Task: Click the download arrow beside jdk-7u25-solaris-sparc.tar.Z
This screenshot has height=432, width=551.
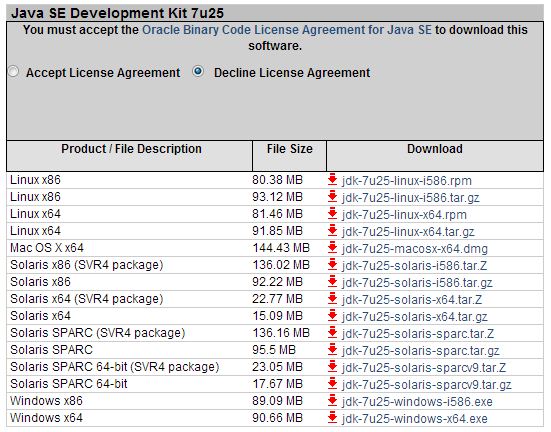Action: point(332,332)
